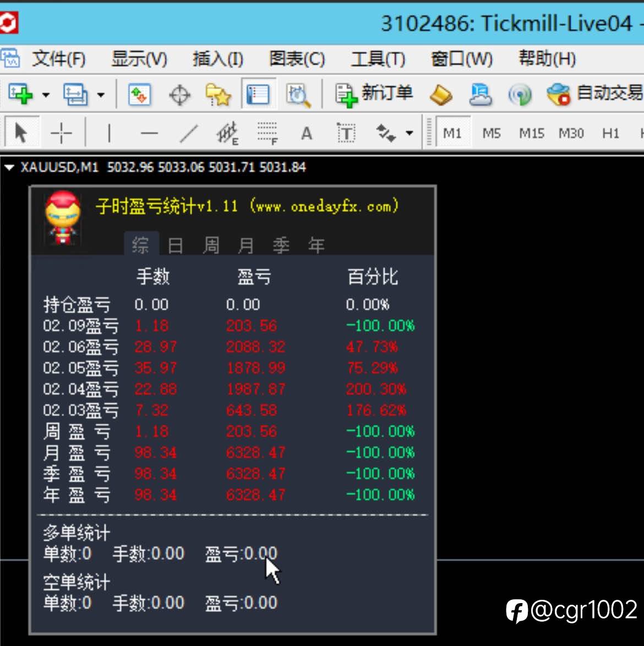Click the 200.30% percentage value

point(376,389)
